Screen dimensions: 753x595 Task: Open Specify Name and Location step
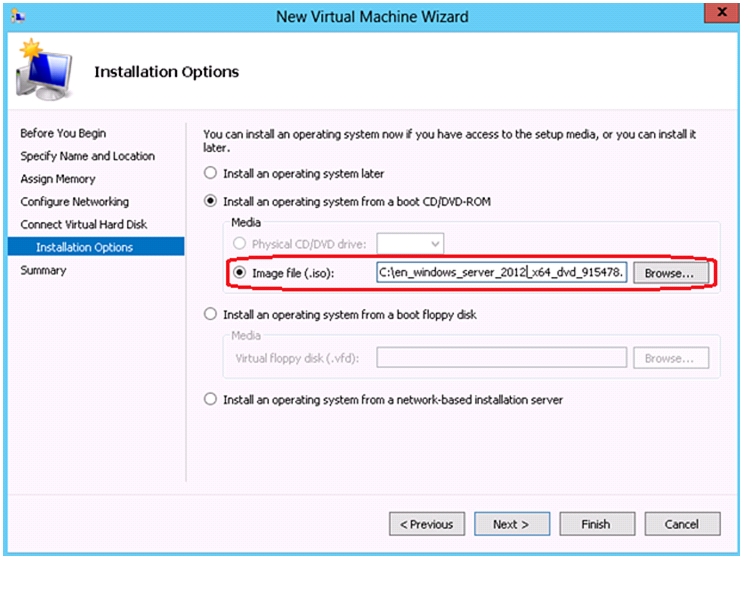click(x=87, y=156)
